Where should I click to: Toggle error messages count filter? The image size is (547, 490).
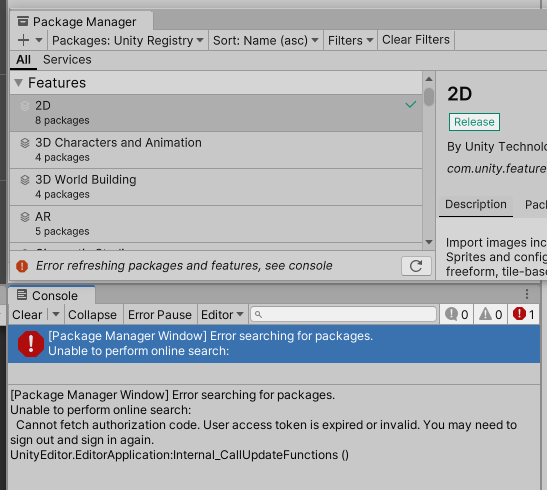click(x=524, y=315)
